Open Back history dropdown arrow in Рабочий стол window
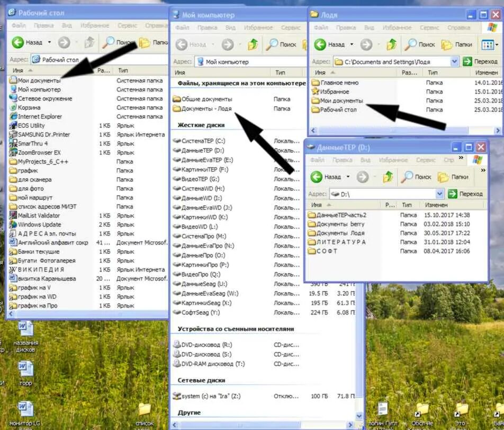The height and width of the screenshot is (430, 504). (x=49, y=42)
